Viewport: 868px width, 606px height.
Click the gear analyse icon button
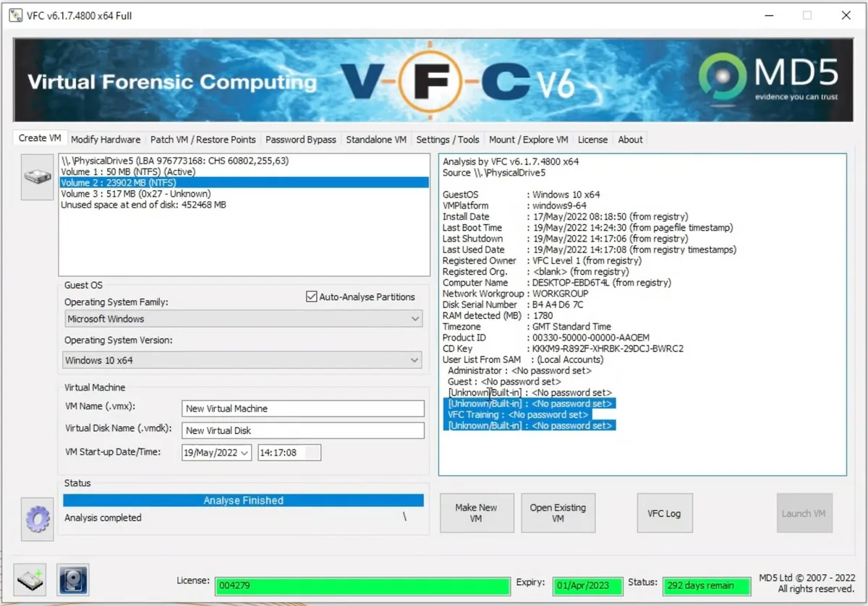click(x=37, y=518)
